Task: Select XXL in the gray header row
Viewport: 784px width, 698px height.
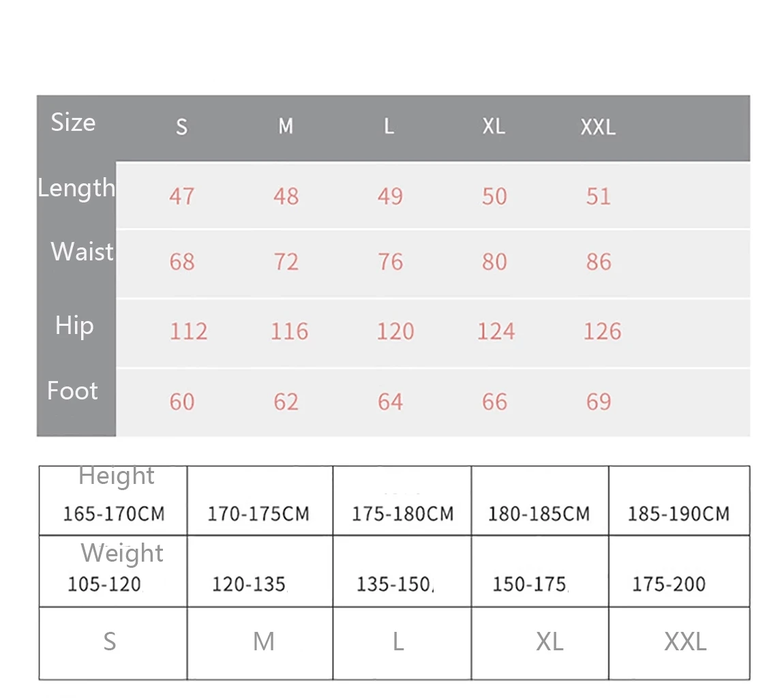Action: point(598,127)
